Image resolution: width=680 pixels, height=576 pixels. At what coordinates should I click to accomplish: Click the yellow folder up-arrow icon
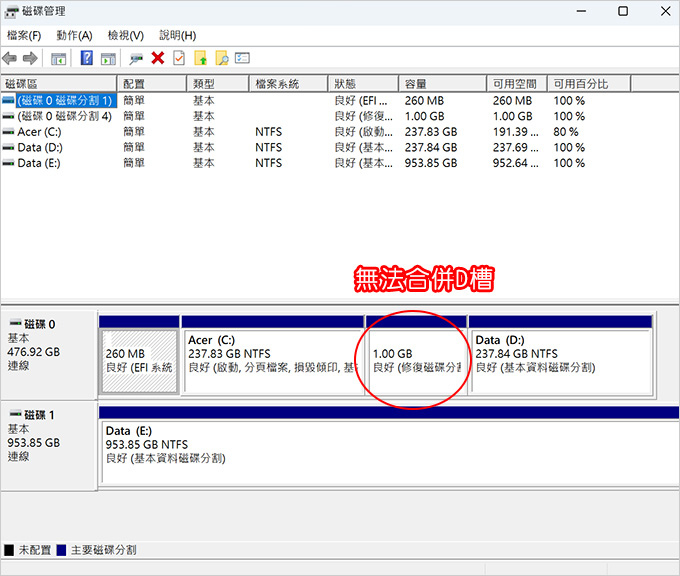coord(200,58)
